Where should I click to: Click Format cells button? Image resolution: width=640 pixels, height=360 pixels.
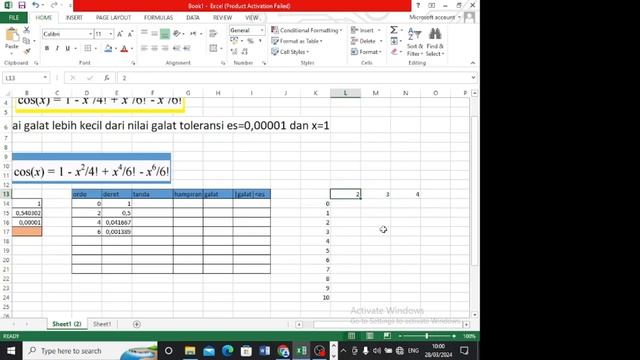[366, 52]
